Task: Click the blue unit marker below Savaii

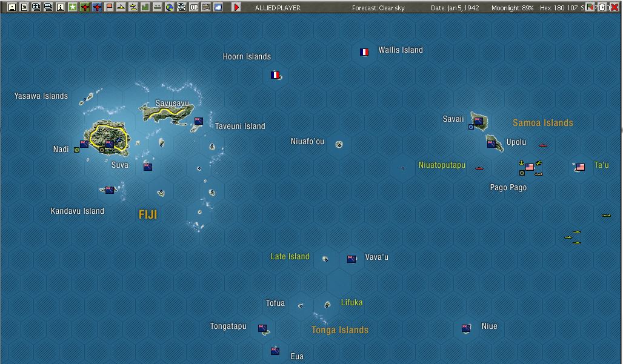Action: coord(471,127)
